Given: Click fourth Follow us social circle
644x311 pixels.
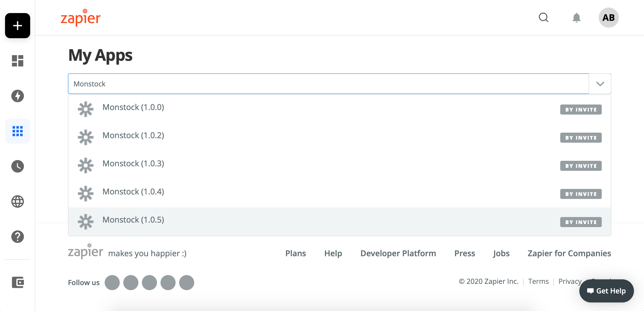Looking at the screenshot, I should [x=168, y=283].
